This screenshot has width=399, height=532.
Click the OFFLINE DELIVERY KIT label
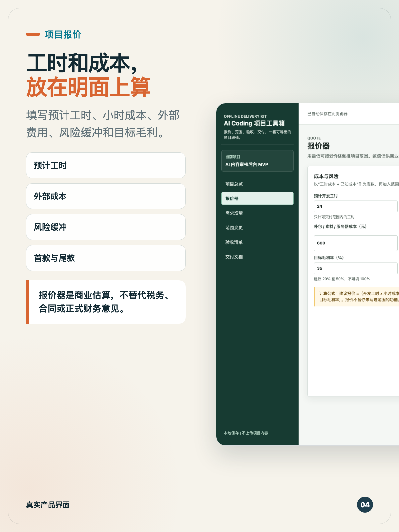[245, 116]
